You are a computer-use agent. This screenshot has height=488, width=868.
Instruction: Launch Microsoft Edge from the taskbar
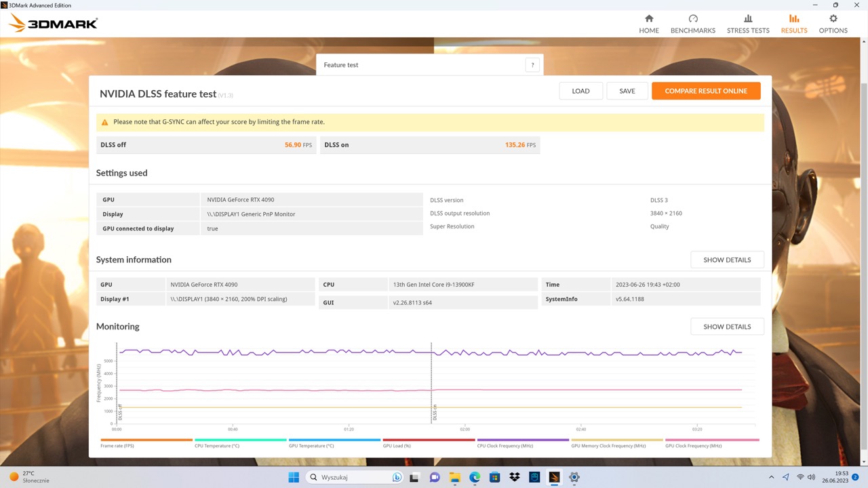[x=475, y=477]
